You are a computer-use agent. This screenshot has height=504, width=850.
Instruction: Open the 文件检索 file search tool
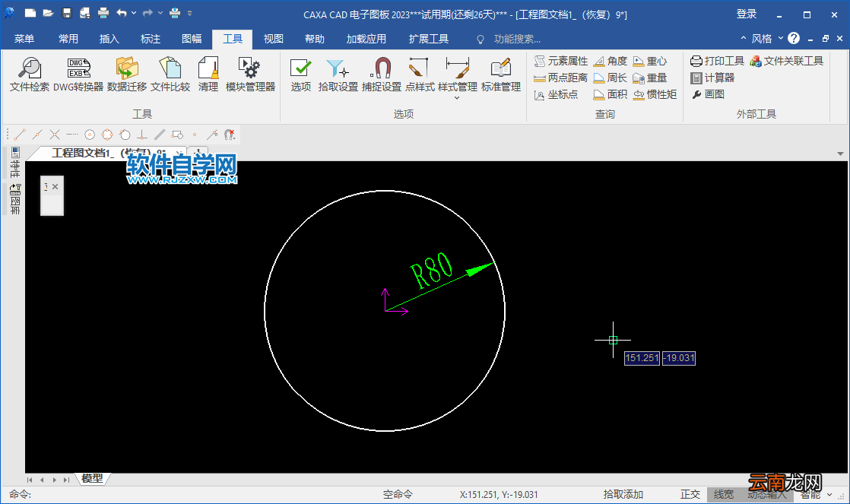coord(30,74)
